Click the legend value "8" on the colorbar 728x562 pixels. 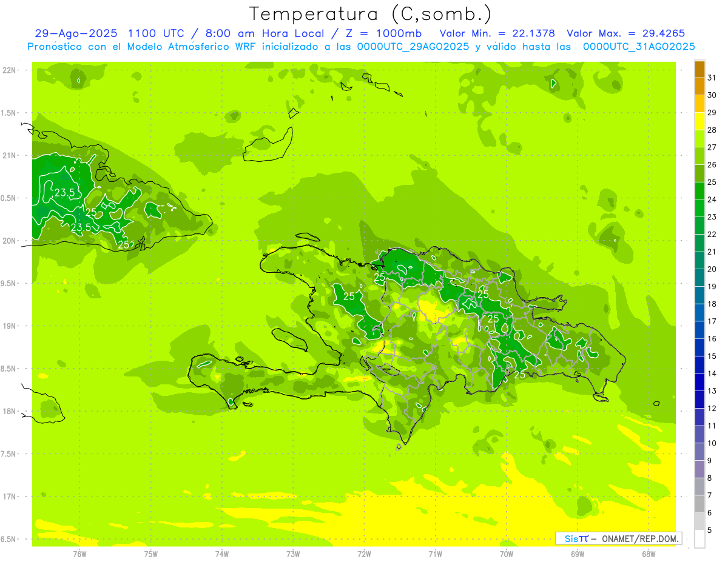pyautogui.click(x=710, y=478)
